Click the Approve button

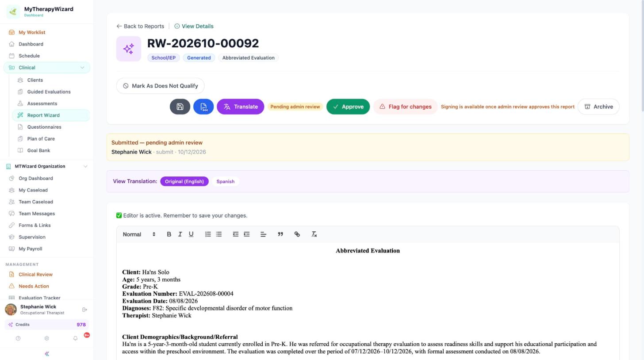click(x=348, y=107)
